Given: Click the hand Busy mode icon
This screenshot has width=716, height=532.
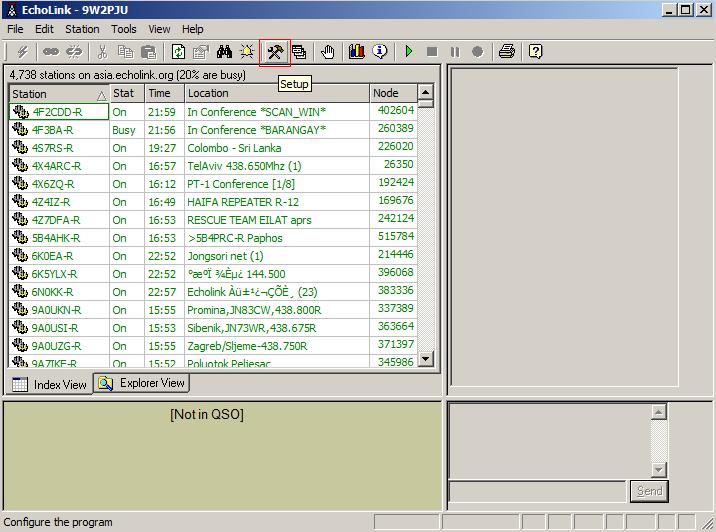Looking at the screenshot, I should point(327,52).
